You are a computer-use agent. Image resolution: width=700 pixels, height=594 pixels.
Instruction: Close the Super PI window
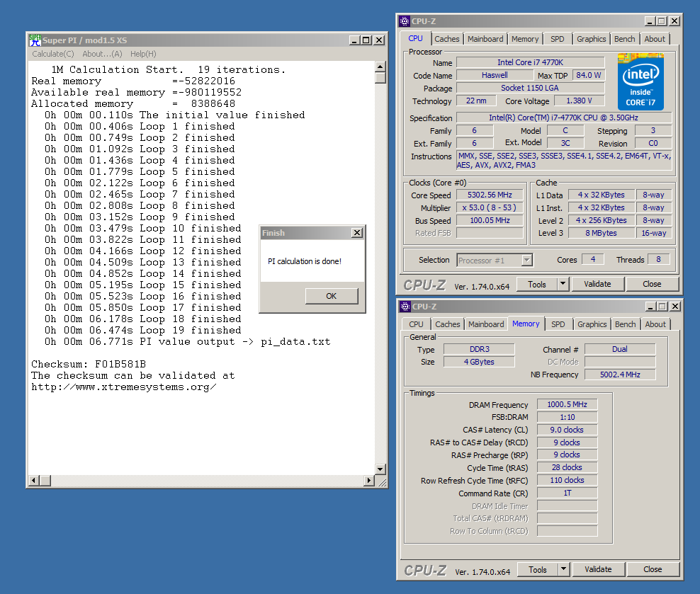tap(379, 40)
